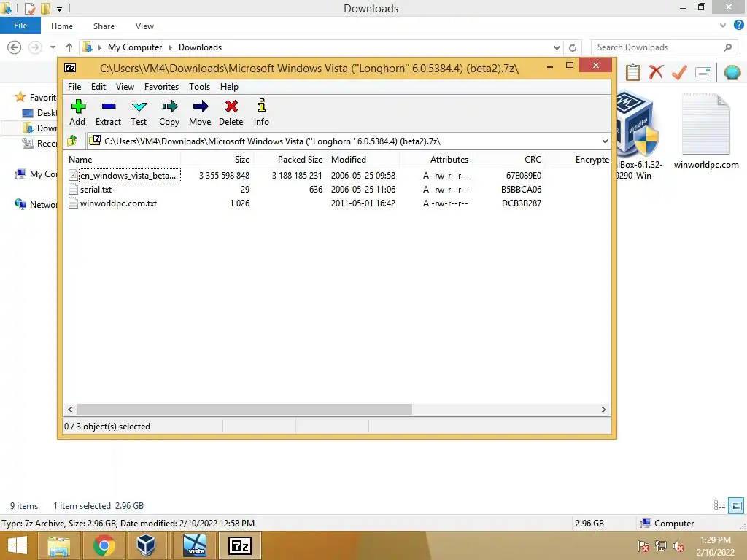Image resolution: width=747 pixels, height=560 pixels.
Task: Sort by the Name column header
Action: coord(122,160)
